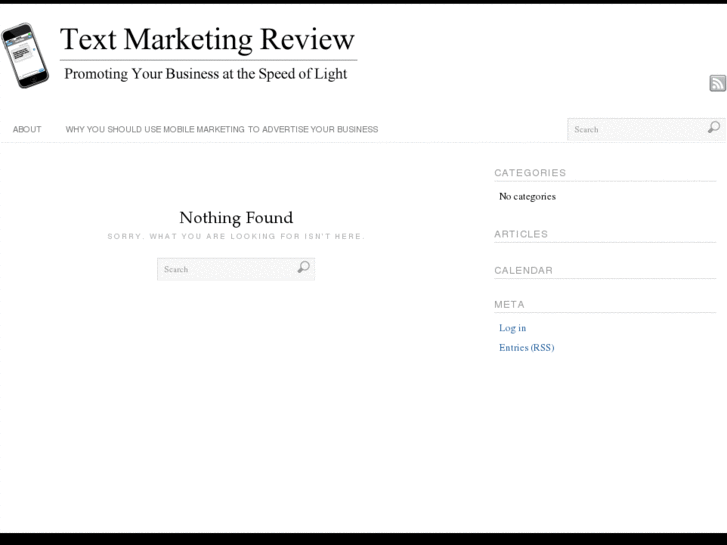Open the RSS feed icon
The width and height of the screenshot is (727, 545).
(x=717, y=83)
